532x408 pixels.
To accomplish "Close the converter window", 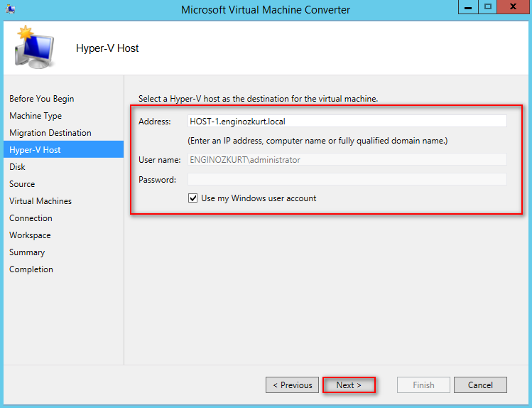I will pos(513,7).
